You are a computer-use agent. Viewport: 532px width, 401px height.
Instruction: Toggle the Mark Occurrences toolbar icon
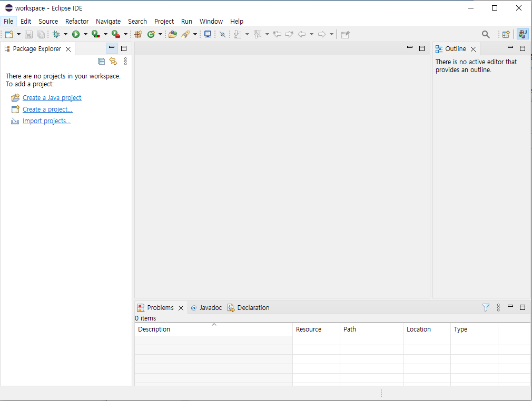(x=223, y=34)
